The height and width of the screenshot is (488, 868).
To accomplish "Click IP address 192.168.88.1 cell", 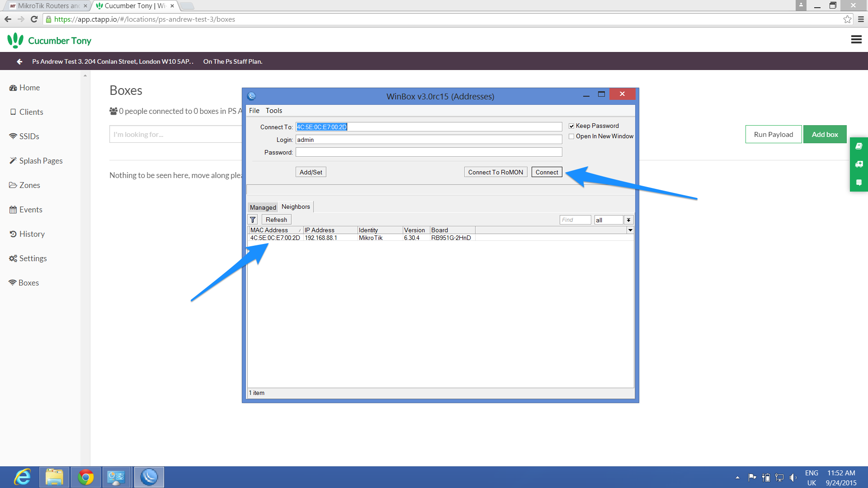I will coord(321,238).
